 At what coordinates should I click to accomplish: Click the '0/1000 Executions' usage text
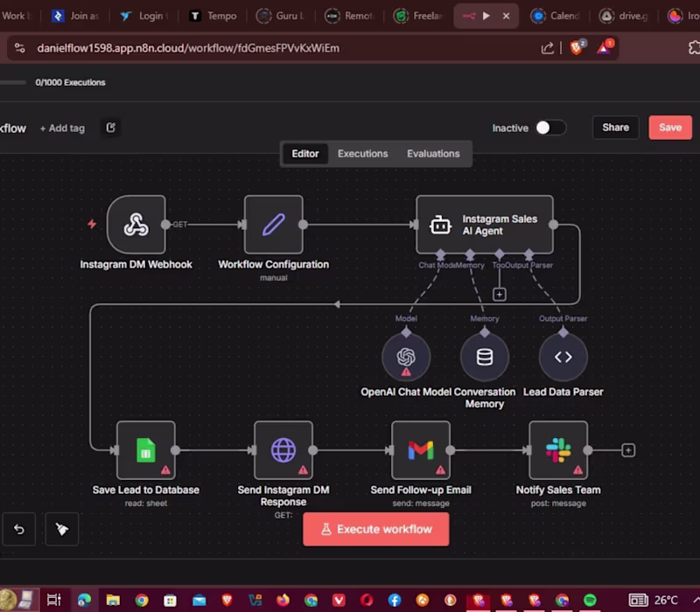pyautogui.click(x=70, y=82)
